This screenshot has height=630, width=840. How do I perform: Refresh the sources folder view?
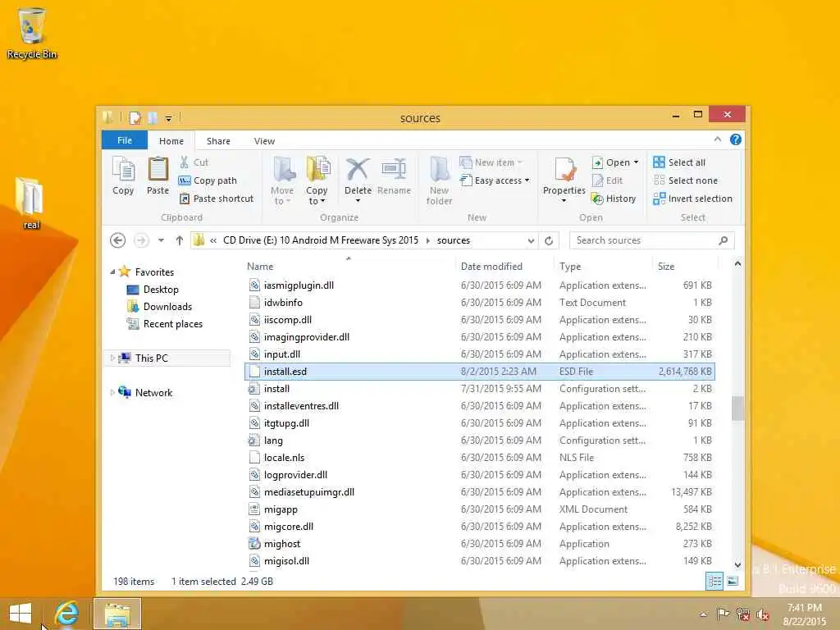point(549,240)
